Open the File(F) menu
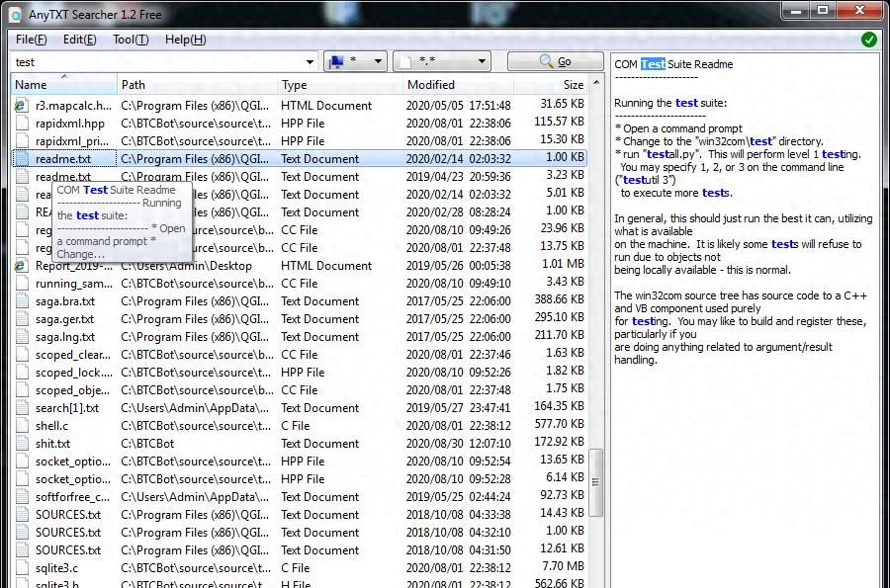The image size is (890, 588). (32, 40)
